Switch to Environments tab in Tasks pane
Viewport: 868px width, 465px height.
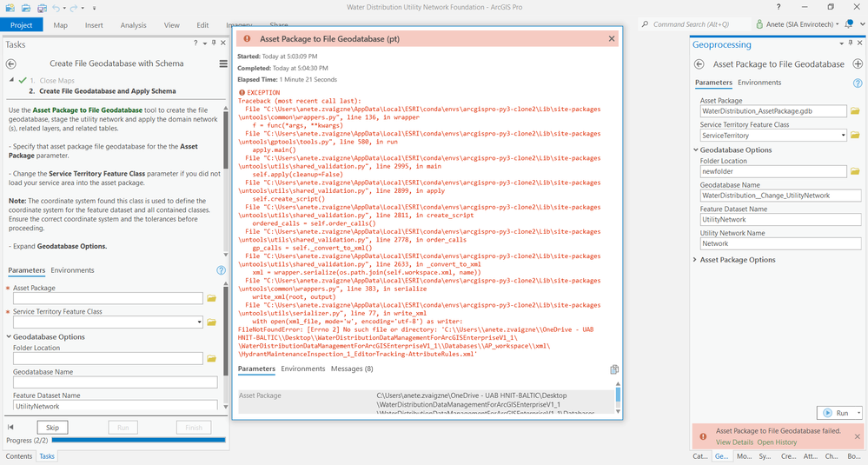pos(72,270)
